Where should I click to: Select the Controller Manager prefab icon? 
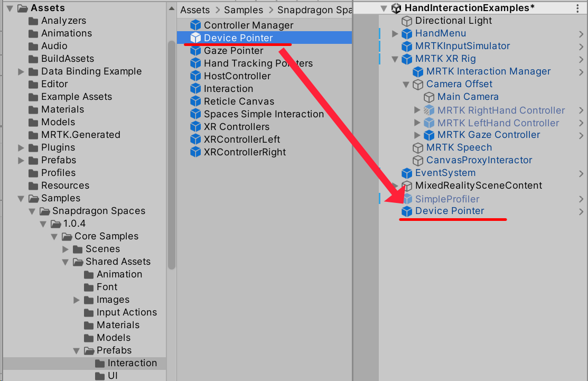coord(195,25)
